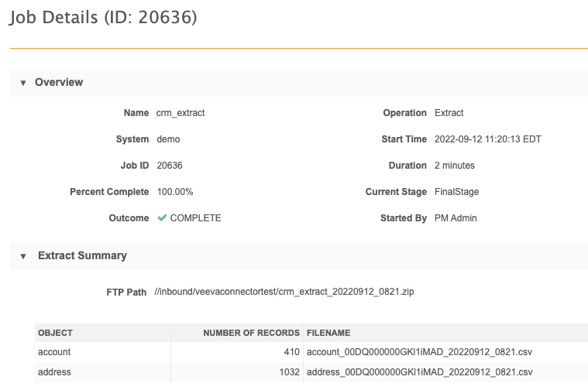Click the Start Time timestamp value
588x390 pixels.
487,139
